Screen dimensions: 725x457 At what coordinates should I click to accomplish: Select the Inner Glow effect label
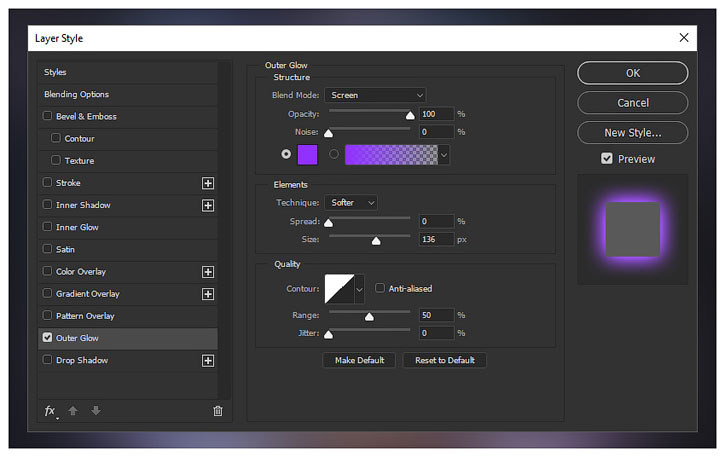tap(77, 227)
